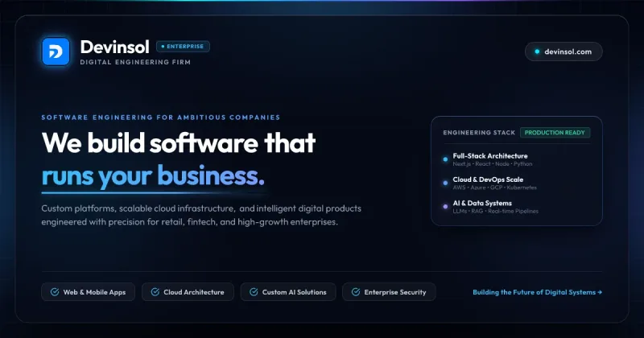Click the 'Custom platforms, scalable cloud' paragraph
This screenshot has width=644, height=338.
(201, 215)
